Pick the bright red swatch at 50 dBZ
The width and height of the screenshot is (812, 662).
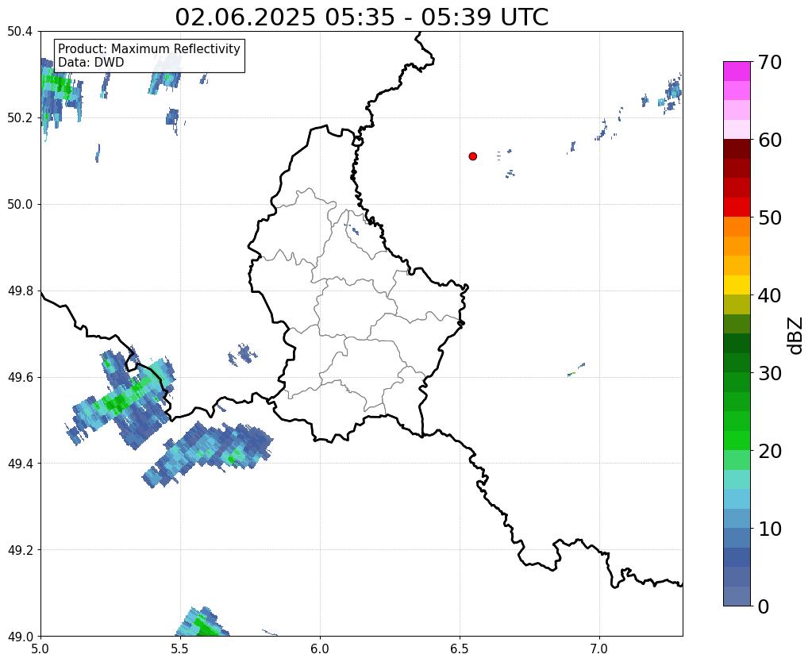(x=737, y=207)
